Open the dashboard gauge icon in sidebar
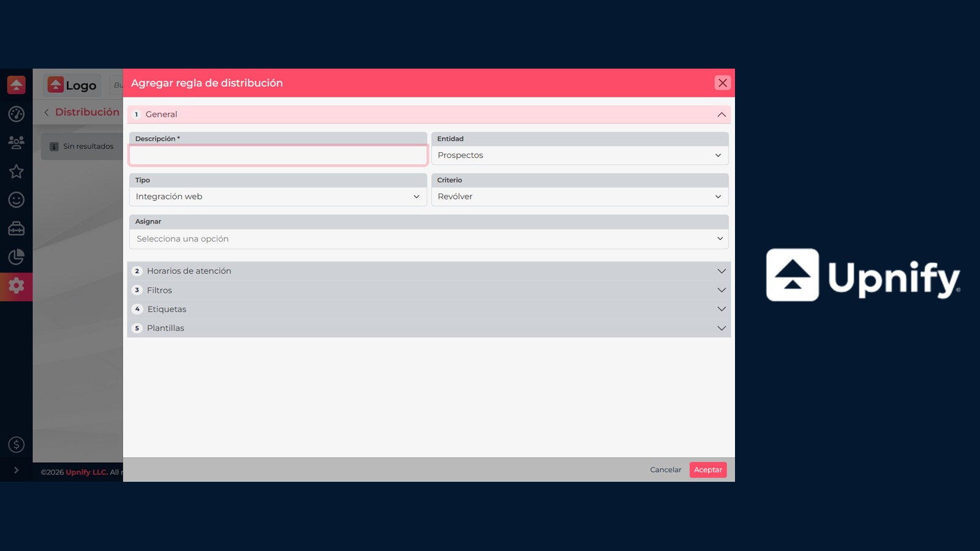The height and width of the screenshot is (551, 980). click(x=17, y=114)
